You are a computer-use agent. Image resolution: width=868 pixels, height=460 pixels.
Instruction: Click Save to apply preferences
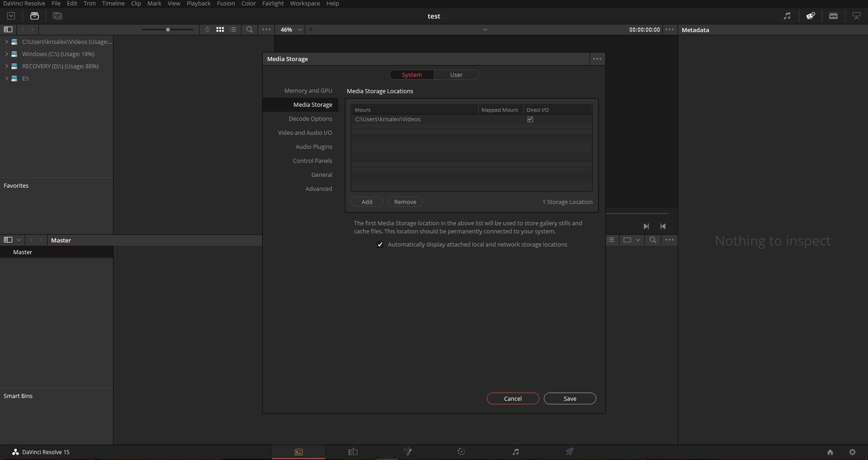click(x=570, y=398)
